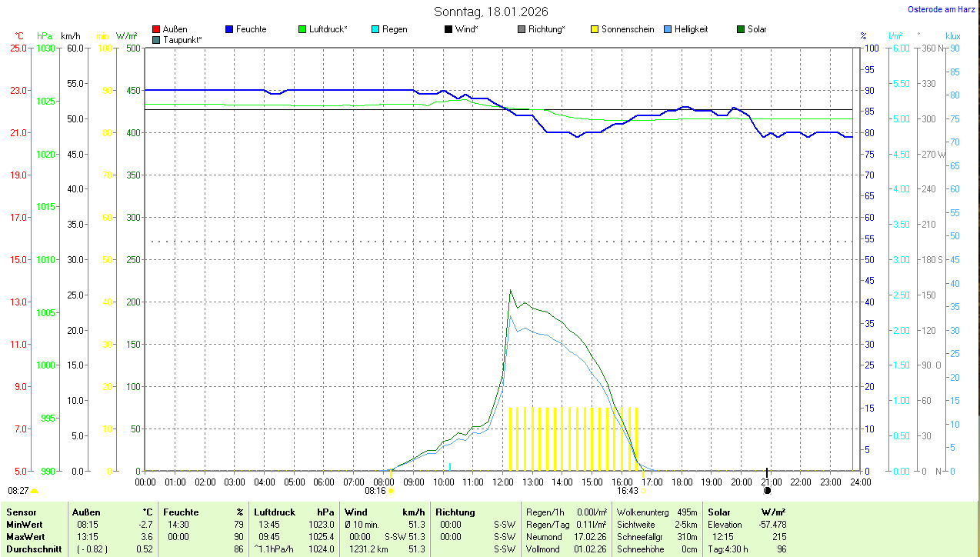Viewport: 980px width, 557px height.
Task: Click the Solar column header in table
Action: coord(718,512)
